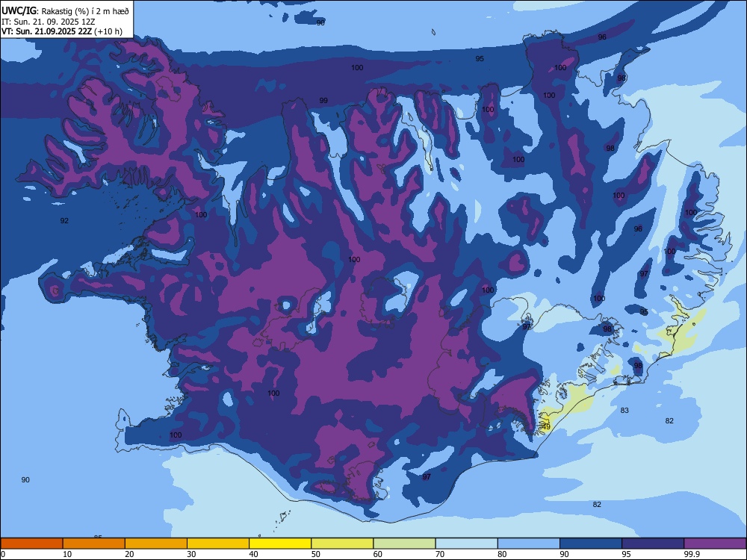Click the '99' humidity value on the map

[323, 101]
